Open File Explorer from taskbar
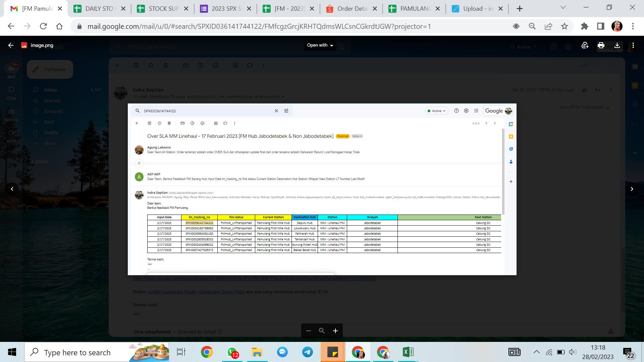Screen dimensions: 644x362 (257, 352)
